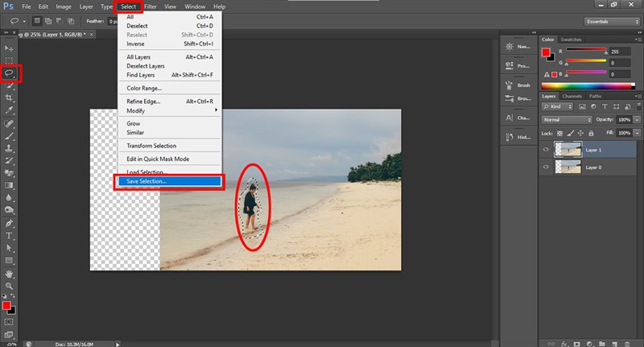The image size is (644, 347).
Task: Toggle the pixel layers filter
Action: click(582, 106)
